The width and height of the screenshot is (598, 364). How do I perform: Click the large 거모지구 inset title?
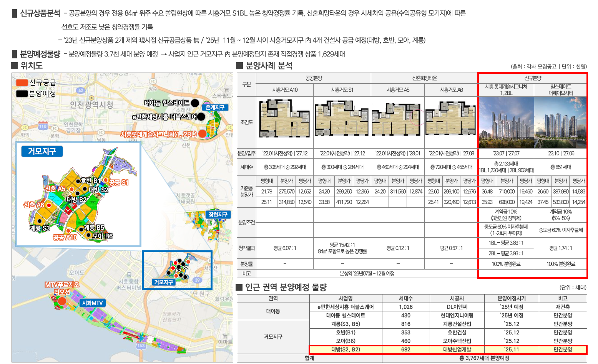coord(42,151)
